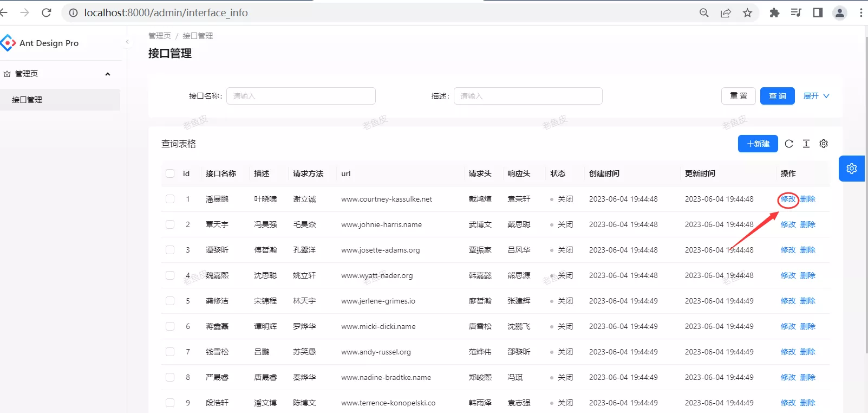This screenshot has width=868, height=413.
Task: Click the 接口管理 breadcrumb item
Action: point(198,36)
